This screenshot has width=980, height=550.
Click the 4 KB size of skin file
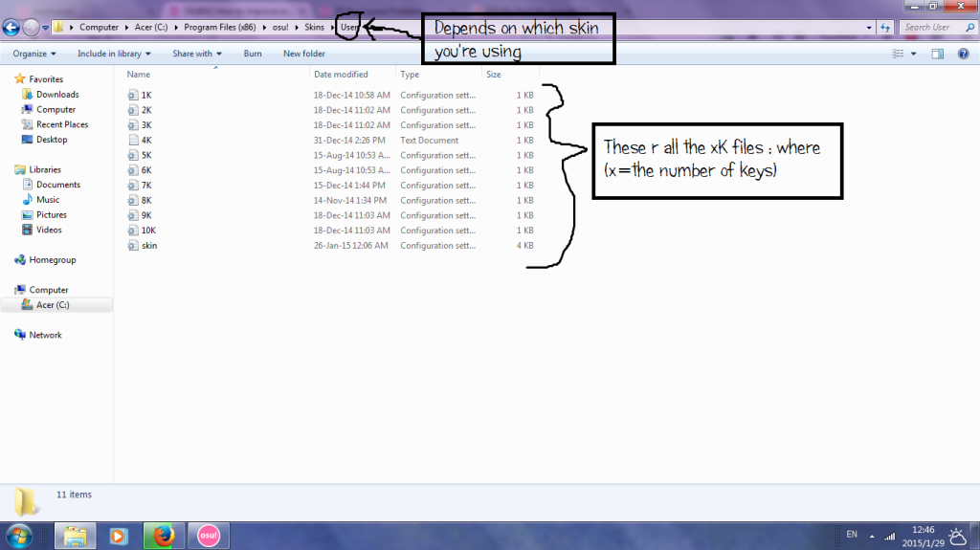[525, 246]
